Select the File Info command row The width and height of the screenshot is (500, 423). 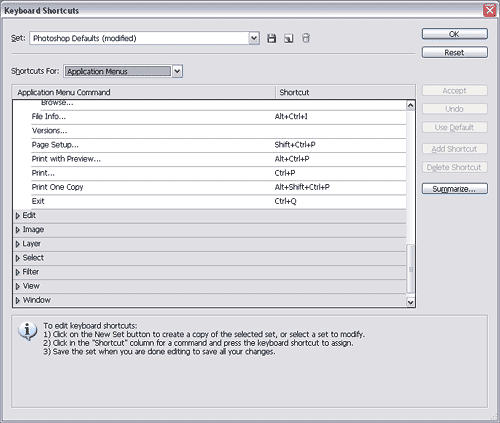coord(219,117)
